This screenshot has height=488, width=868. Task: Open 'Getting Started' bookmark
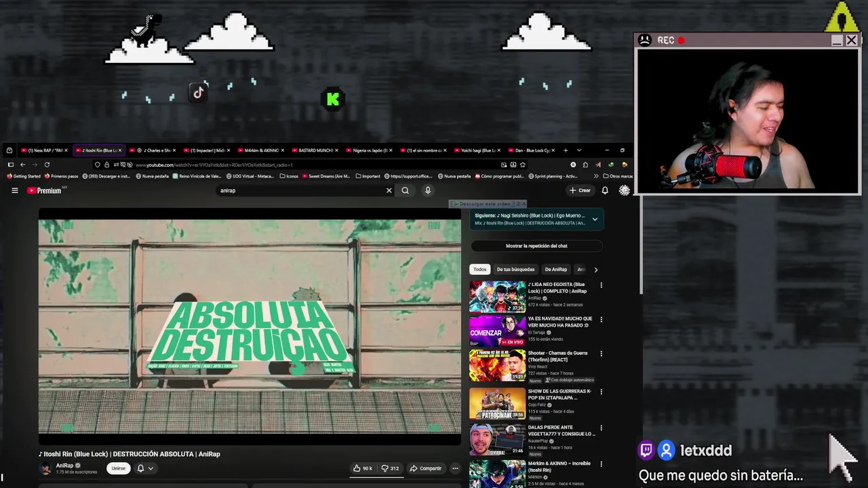(x=23, y=176)
